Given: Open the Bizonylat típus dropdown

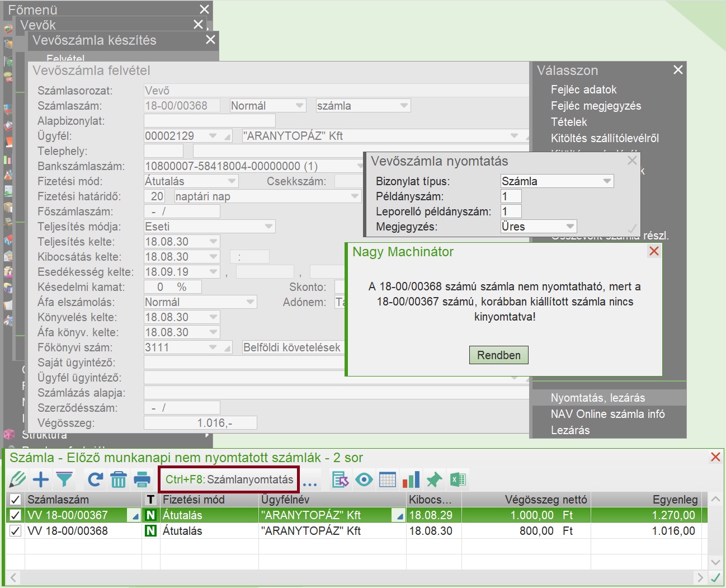Looking at the screenshot, I should [607, 181].
